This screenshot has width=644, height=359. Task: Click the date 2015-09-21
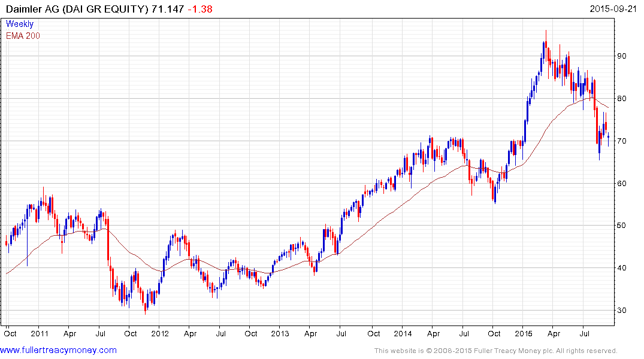click(613, 8)
